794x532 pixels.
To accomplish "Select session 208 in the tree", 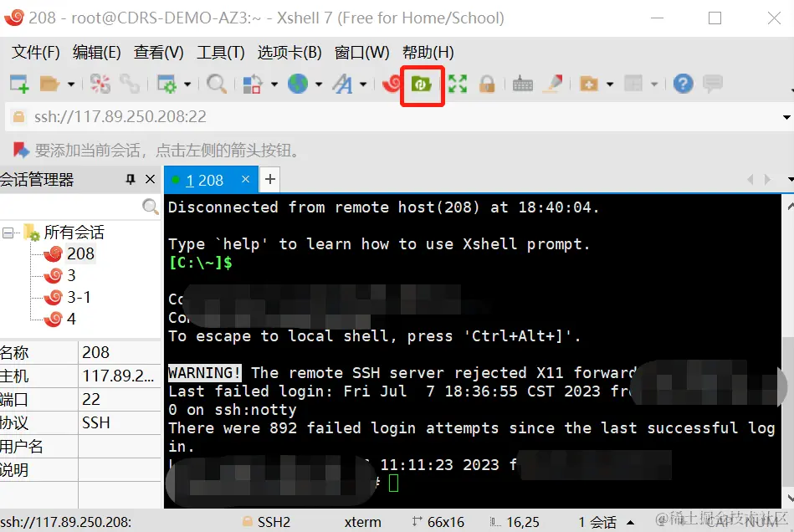I will (80, 253).
